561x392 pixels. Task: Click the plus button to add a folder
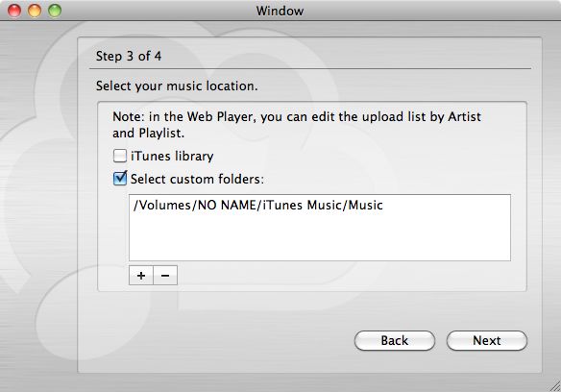tap(141, 276)
